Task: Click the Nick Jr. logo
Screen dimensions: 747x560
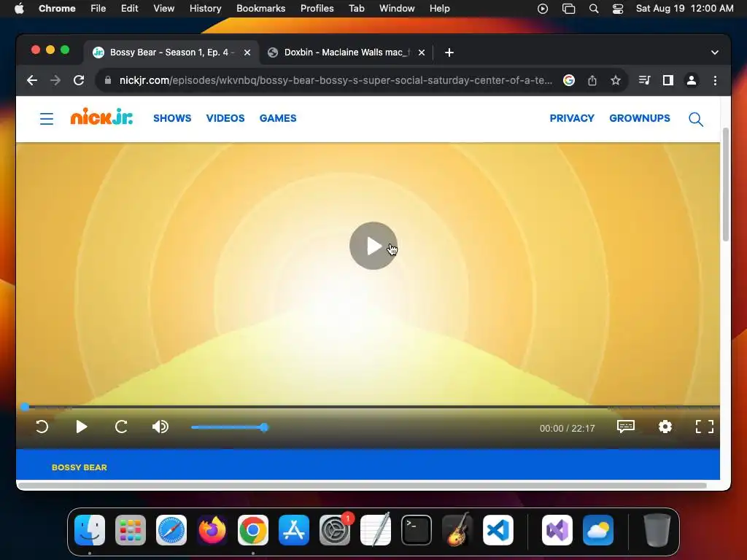Action: click(101, 117)
